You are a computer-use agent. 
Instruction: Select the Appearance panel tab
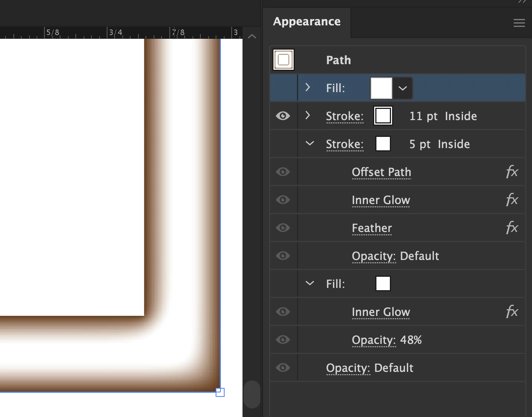(x=307, y=22)
